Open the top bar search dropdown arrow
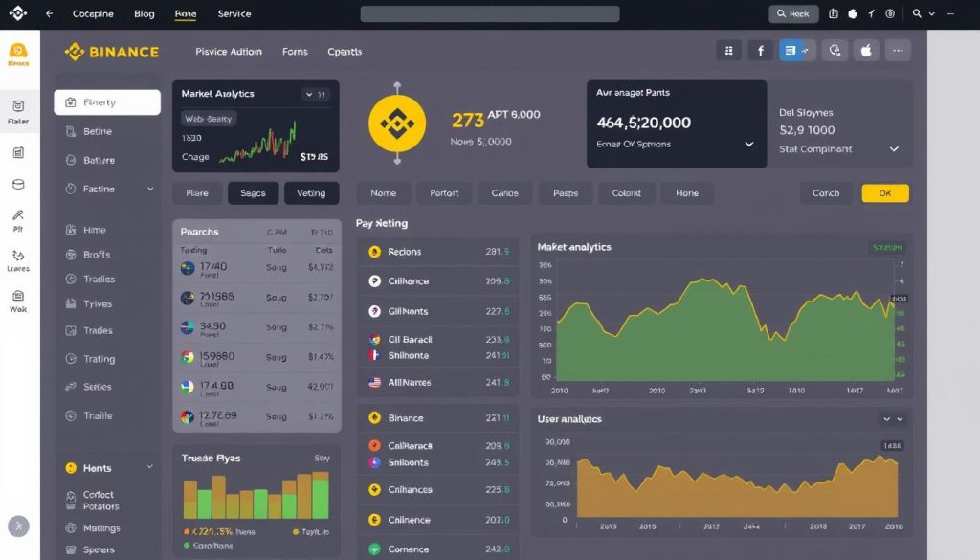The width and height of the screenshot is (980, 560). [932, 13]
